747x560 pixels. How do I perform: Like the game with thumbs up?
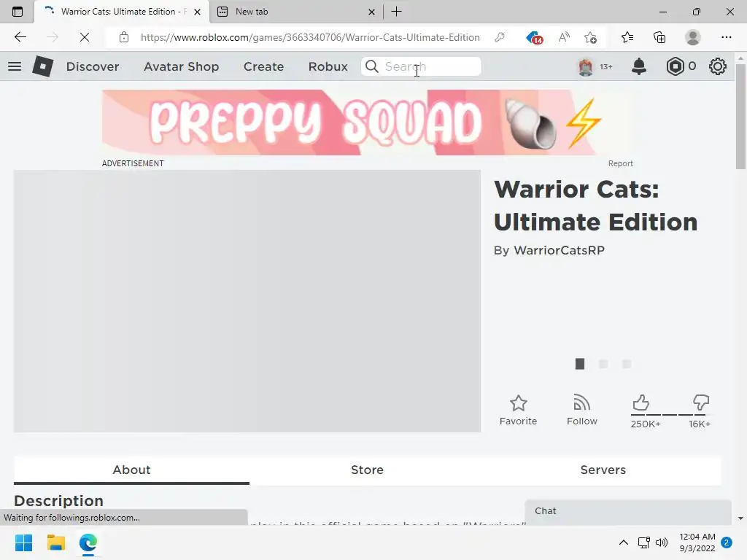point(640,402)
